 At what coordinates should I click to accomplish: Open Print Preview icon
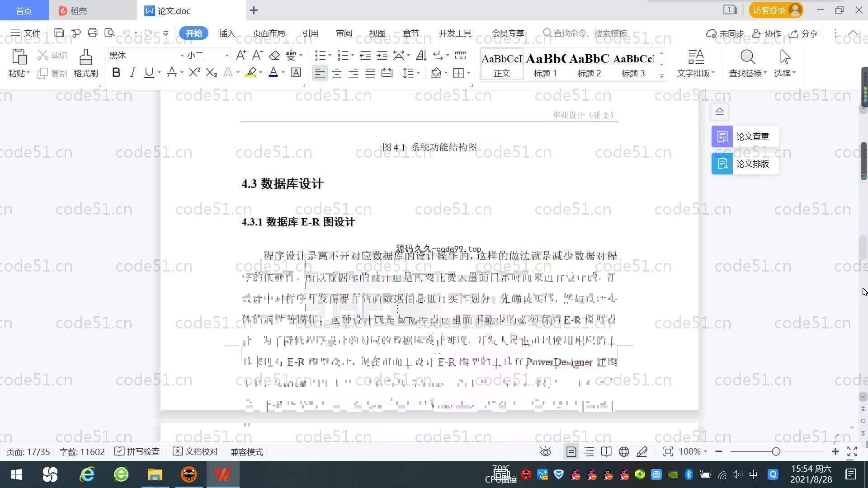(x=109, y=33)
